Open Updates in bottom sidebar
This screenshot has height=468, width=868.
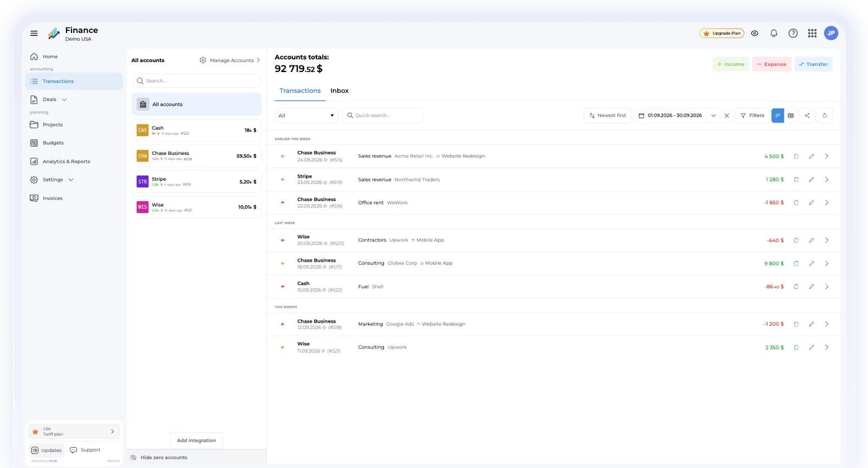point(47,450)
